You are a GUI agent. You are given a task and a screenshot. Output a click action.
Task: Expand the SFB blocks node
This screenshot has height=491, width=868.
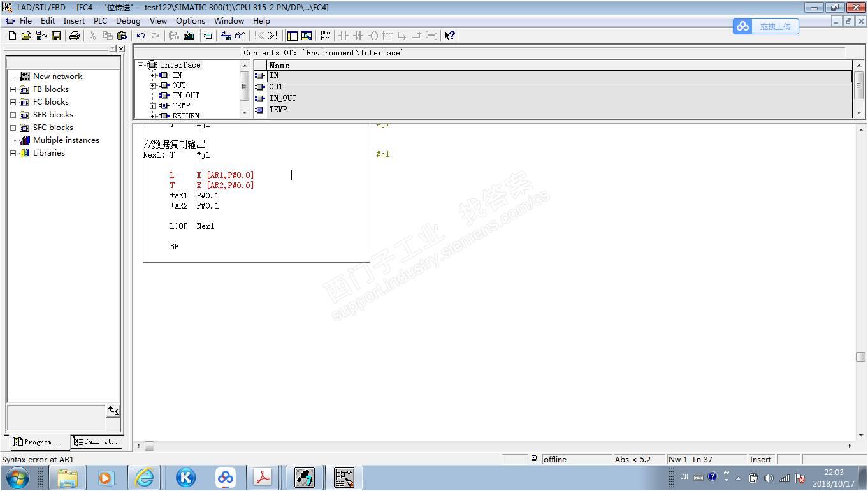click(13, 115)
